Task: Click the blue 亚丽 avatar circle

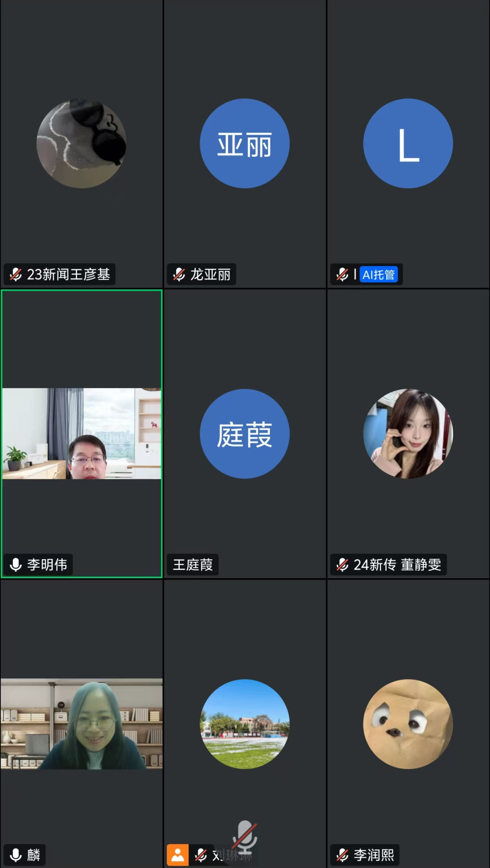Action: pyautogui.click(x=245, y=143)
